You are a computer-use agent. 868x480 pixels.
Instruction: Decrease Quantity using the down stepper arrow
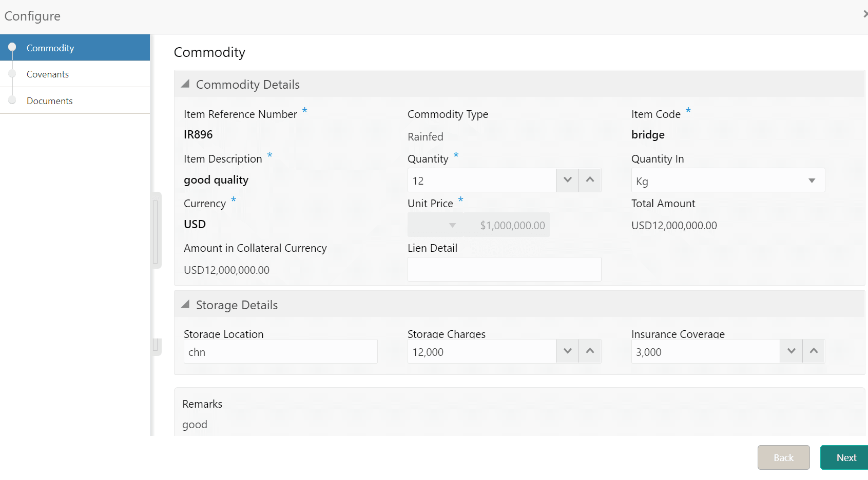point(567,180)
